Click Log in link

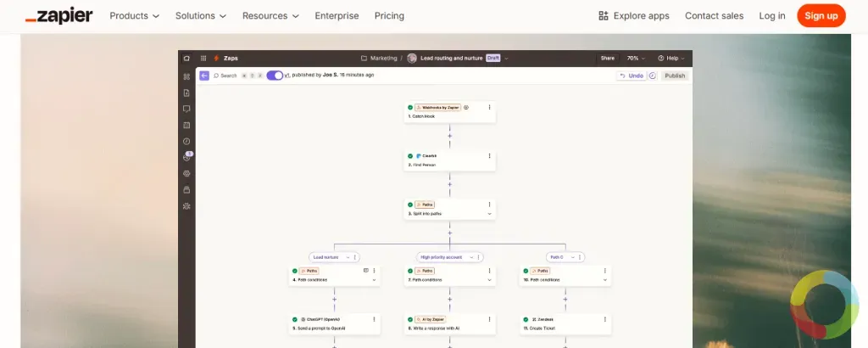(771, 16)
